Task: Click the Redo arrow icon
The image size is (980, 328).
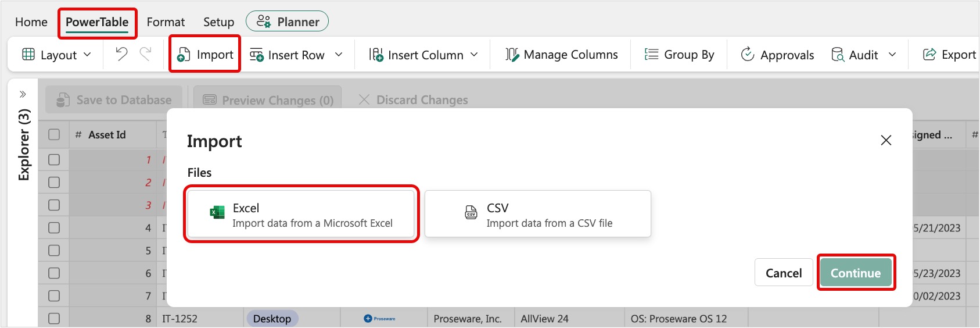Action: coord(146,54)
